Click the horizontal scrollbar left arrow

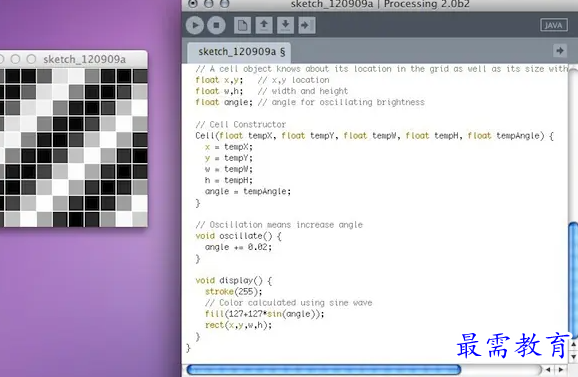[548, 370]
